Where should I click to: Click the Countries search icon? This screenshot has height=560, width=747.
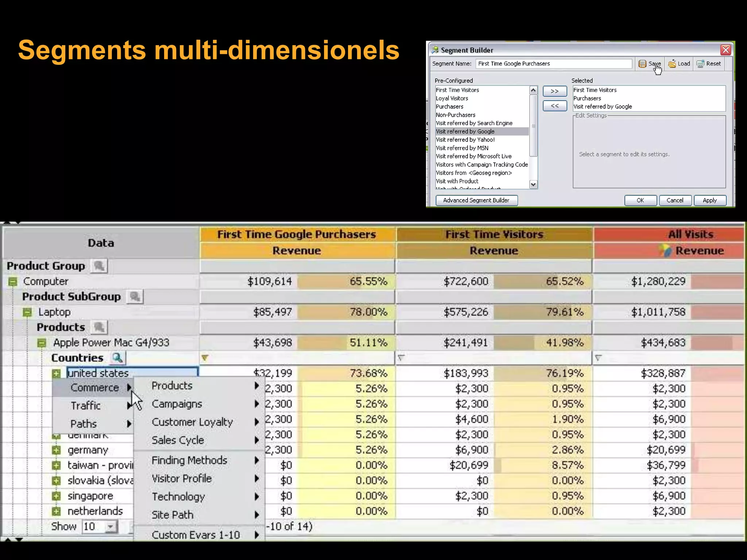117,358
